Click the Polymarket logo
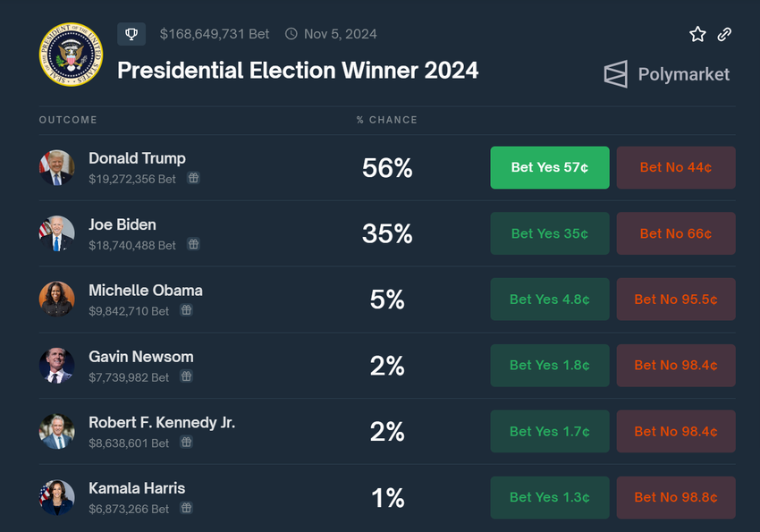This screenshot has width=760, height=532. coord(667,74)
